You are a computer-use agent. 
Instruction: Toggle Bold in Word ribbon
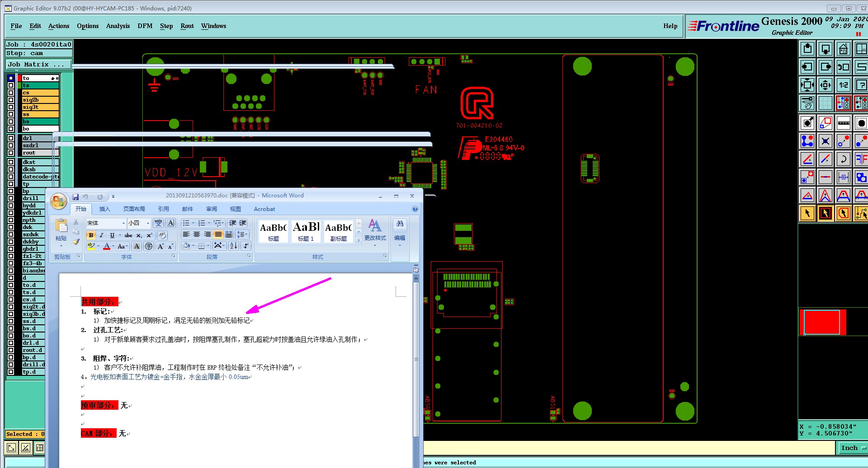click(91, 235)
